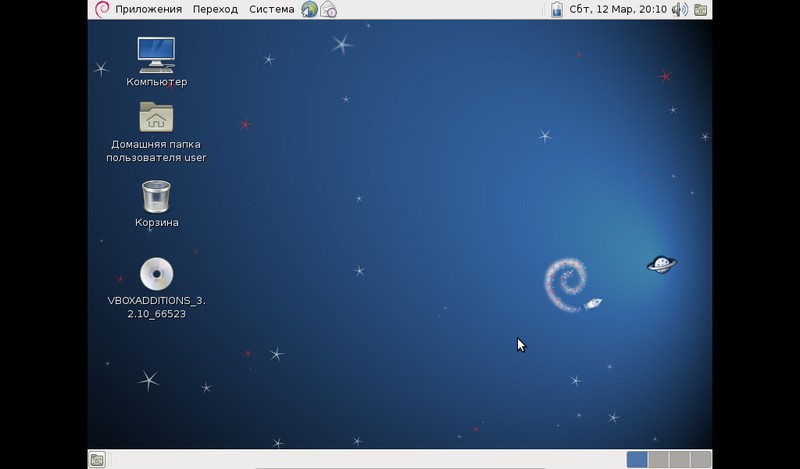The width and height of the screenshot is (800, 469).
Task: Click the top panel screenshot camera icon
Action: [701, 10]
